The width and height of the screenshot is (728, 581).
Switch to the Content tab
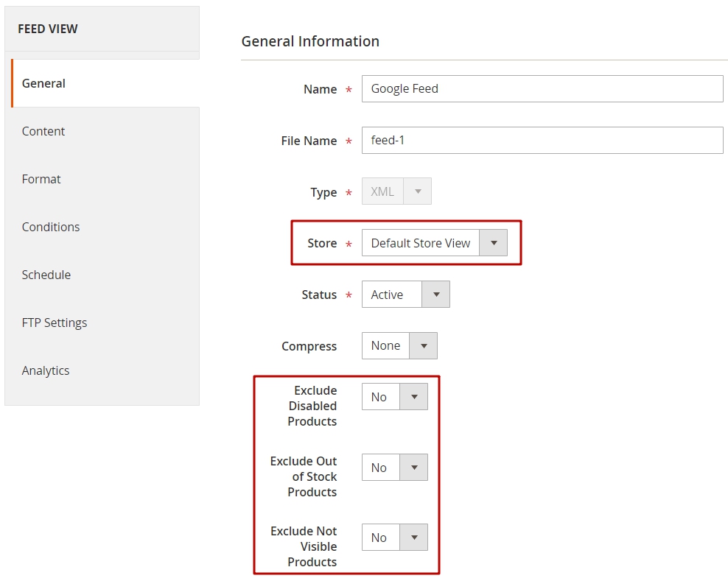click(x=102, y=131)
